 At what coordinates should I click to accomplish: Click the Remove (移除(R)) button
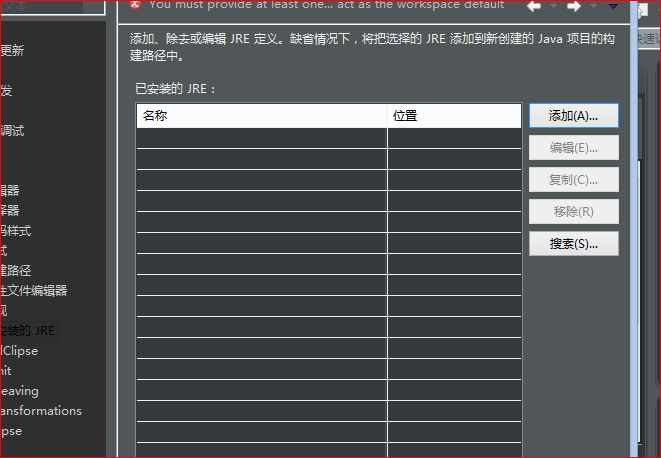[574, 212]
